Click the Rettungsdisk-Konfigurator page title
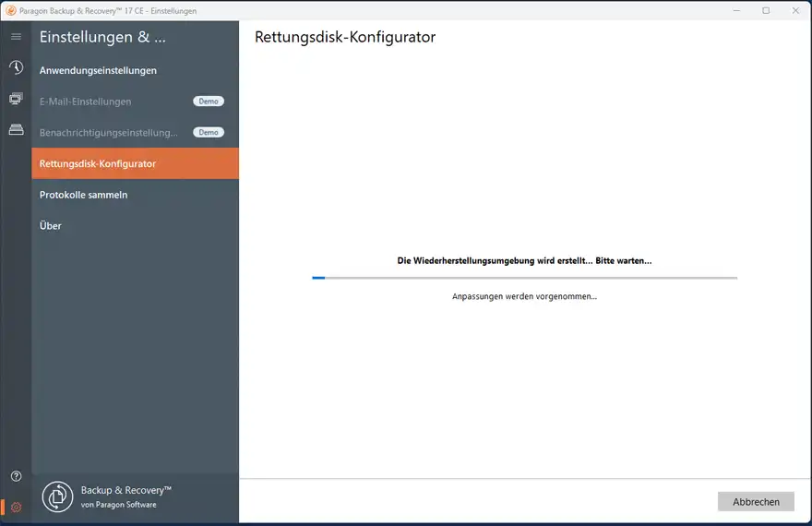 click(345, 37)
